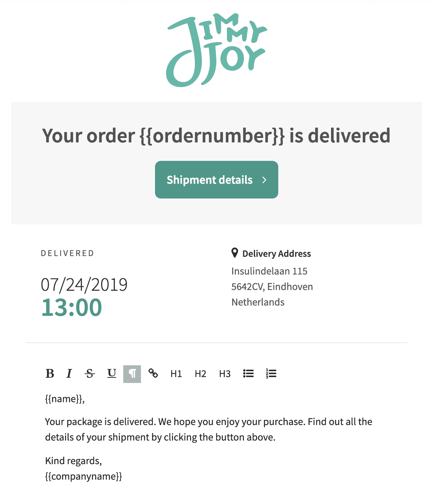
Task: Apply italic formatting to text
Action: [x=69, y=374]
